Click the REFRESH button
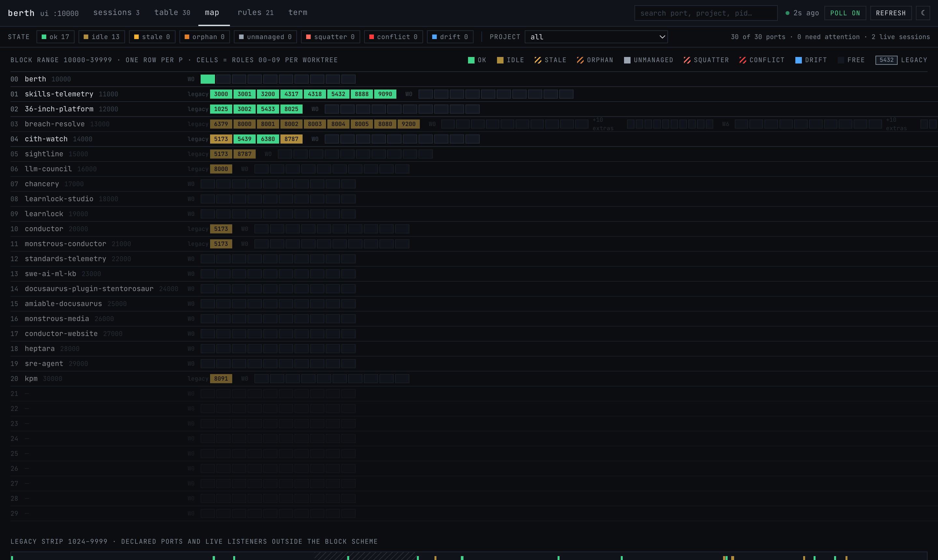Viewport: 938px width, 560px height. [x=891, y=13]
